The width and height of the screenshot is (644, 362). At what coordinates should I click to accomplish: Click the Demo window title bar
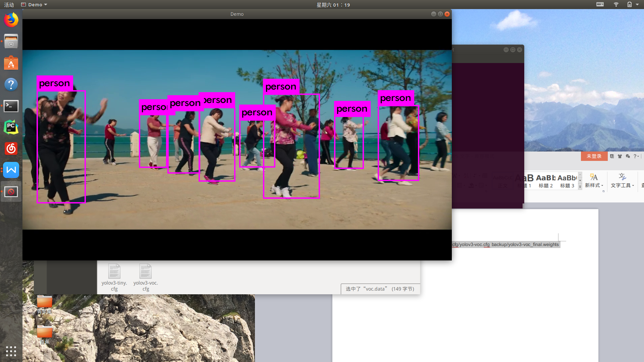237,14
